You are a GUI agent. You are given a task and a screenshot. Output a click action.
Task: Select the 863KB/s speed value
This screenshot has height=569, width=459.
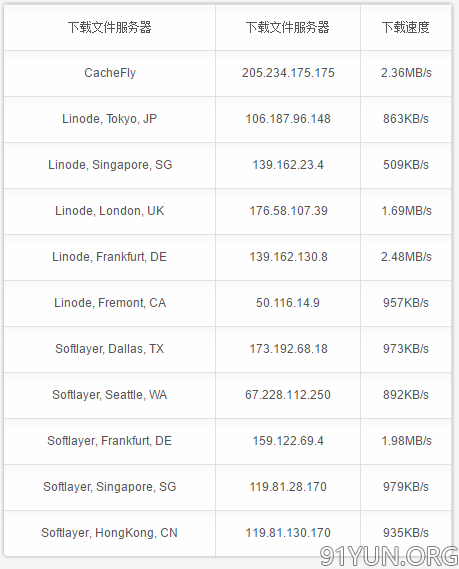(406, 119)
